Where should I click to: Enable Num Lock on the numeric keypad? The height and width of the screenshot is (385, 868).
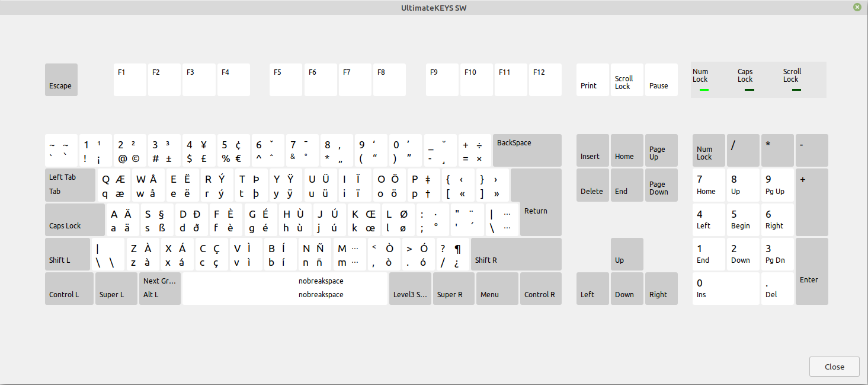point(708,150)
